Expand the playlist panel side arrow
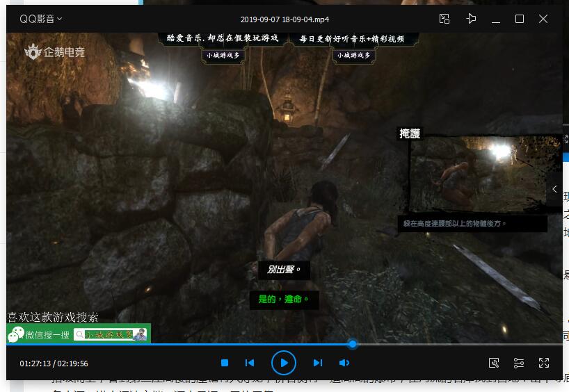The height and width of the screenshot is (392, 569). (554, 189)
